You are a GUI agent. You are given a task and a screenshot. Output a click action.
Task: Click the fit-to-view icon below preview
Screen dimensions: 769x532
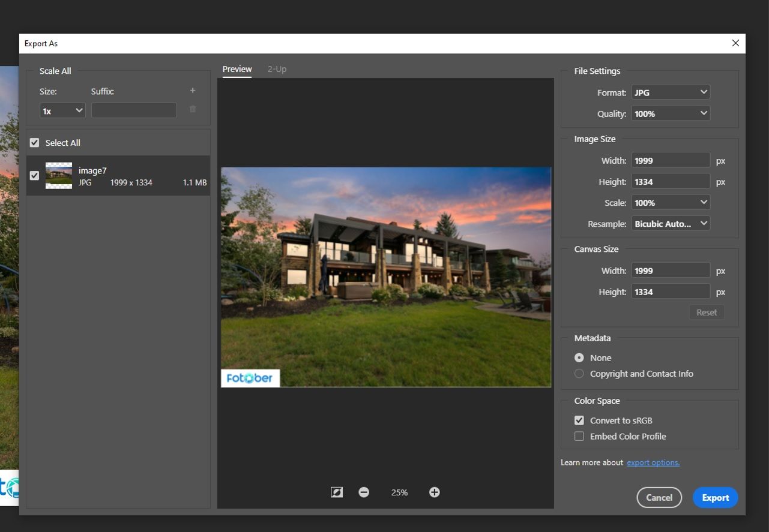tap(337, 492)
